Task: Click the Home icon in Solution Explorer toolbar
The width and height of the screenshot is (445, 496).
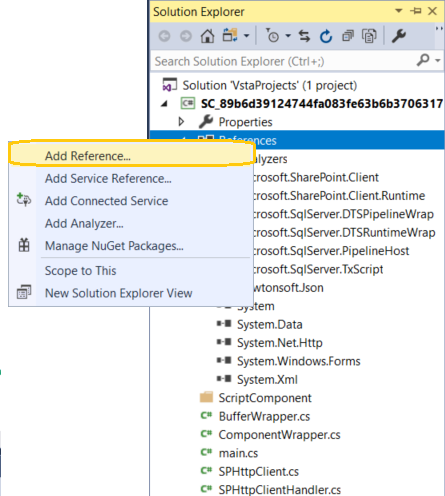Action: (x=207, y=36)
